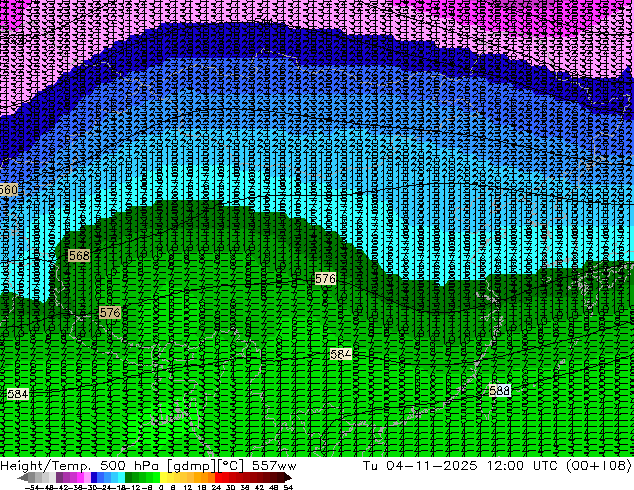
Task: Click the pink legend swatch
Action: coord(87,478)
